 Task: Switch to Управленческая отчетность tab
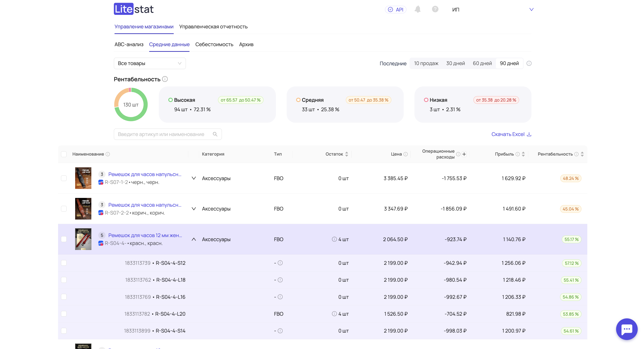click(x=213, y=27)
